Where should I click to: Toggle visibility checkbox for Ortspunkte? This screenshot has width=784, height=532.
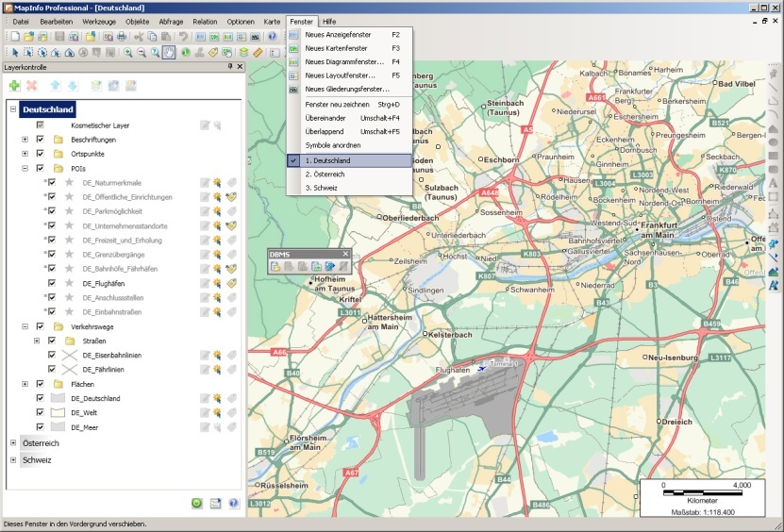tap(40, 154)
